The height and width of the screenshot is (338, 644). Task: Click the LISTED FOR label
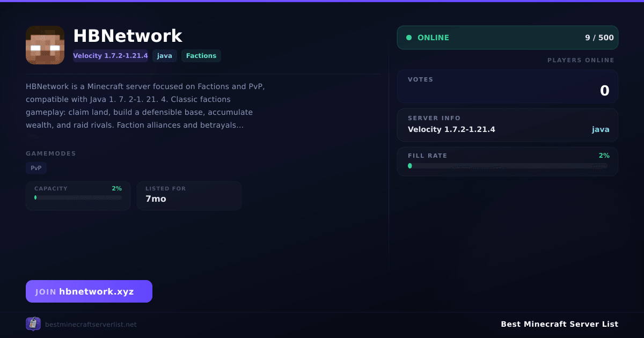[x=165, y=188]
